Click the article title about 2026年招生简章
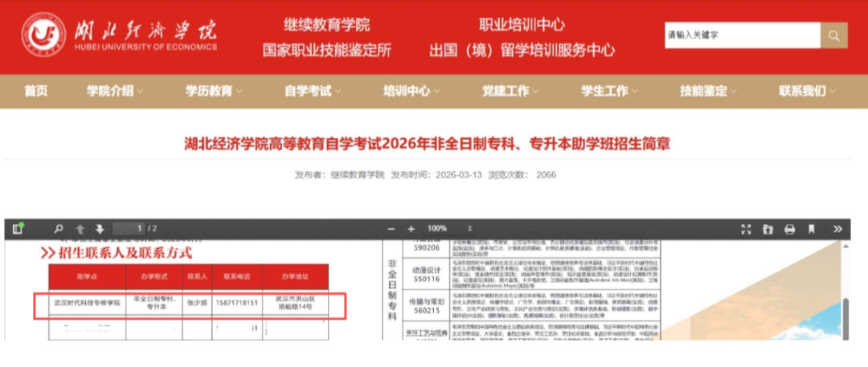Screen dimensions: 868x367 pyautogui.click(x=427, y=145)
